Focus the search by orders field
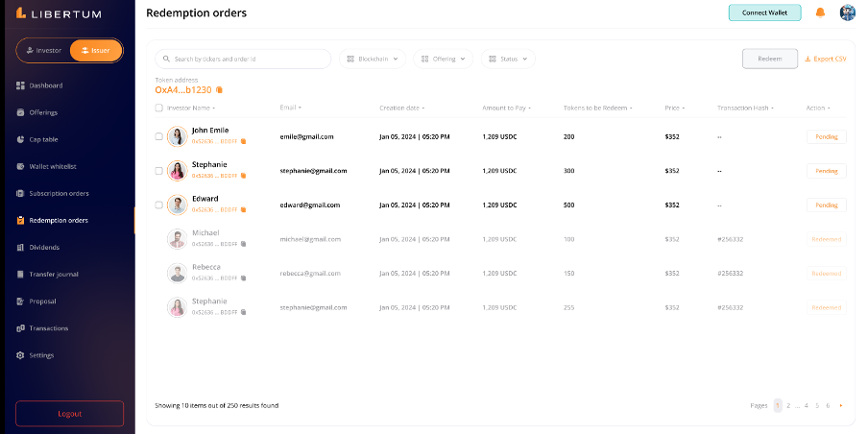The image size is (868, 434). click(248, 59)
